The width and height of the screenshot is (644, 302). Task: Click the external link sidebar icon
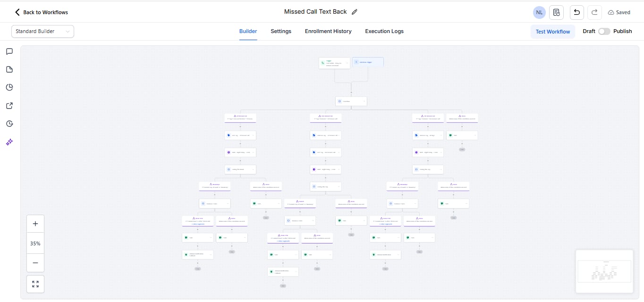point(9,106)
